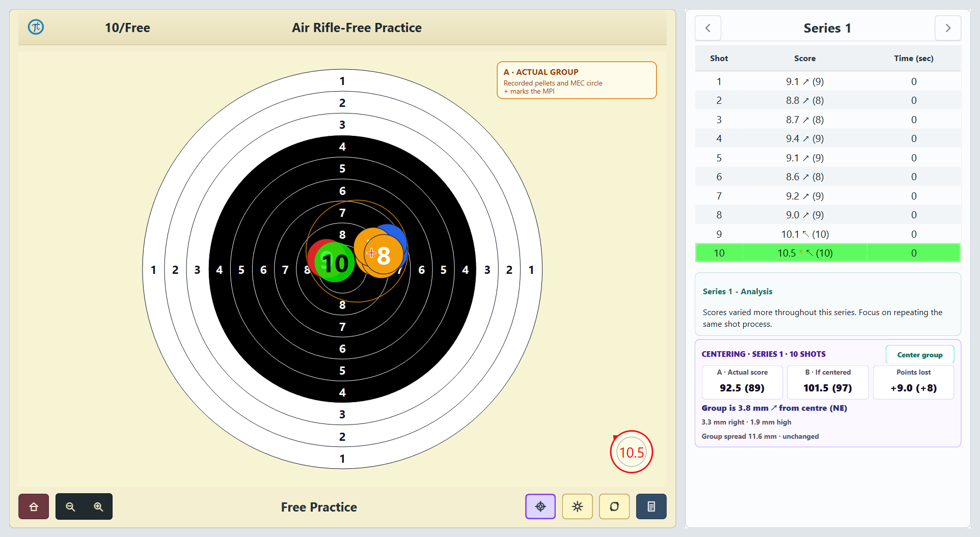Click the Free Practice footer label

pos(319,507)
